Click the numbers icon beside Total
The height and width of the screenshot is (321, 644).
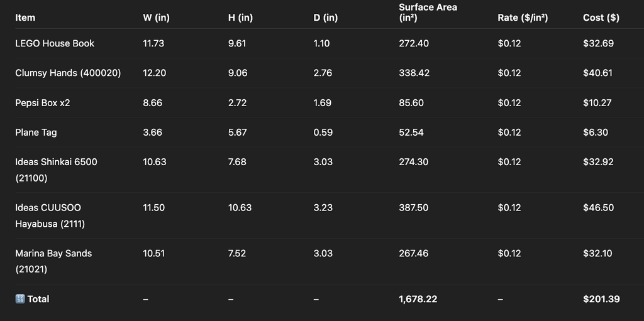click(x=20, y=299)
